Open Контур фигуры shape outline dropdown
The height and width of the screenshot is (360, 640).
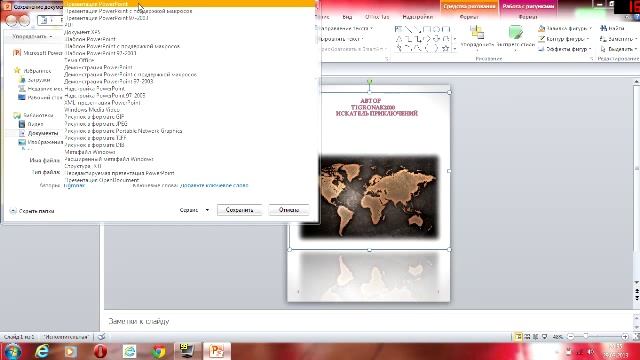click(x=565, y=39)
